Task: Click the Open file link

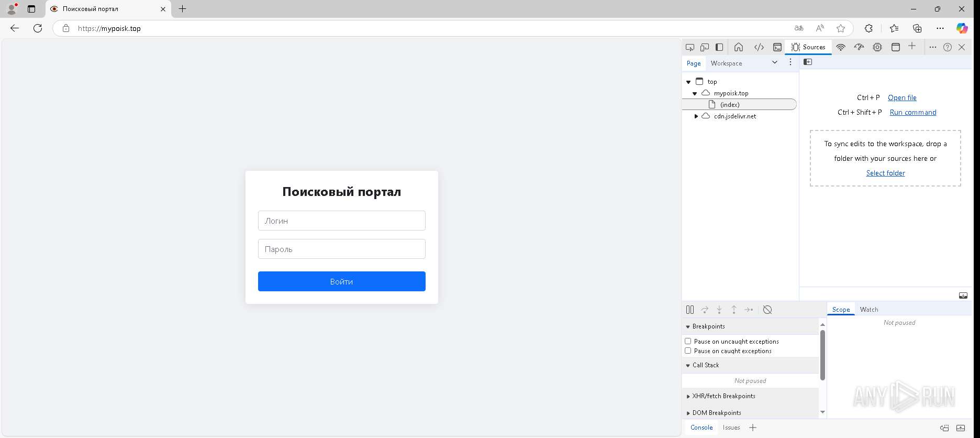Action: pos(902,97)
